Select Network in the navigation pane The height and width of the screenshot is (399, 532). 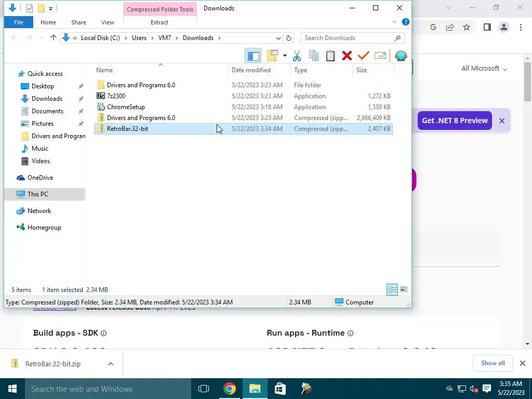(x=39, y=211)
